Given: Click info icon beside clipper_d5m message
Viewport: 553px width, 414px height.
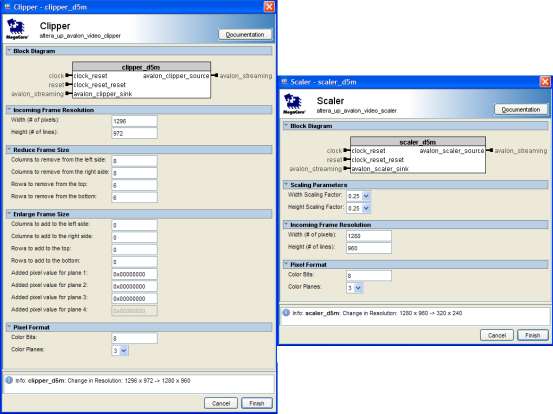Looking at the screenshot, I should tap(9, 380).
